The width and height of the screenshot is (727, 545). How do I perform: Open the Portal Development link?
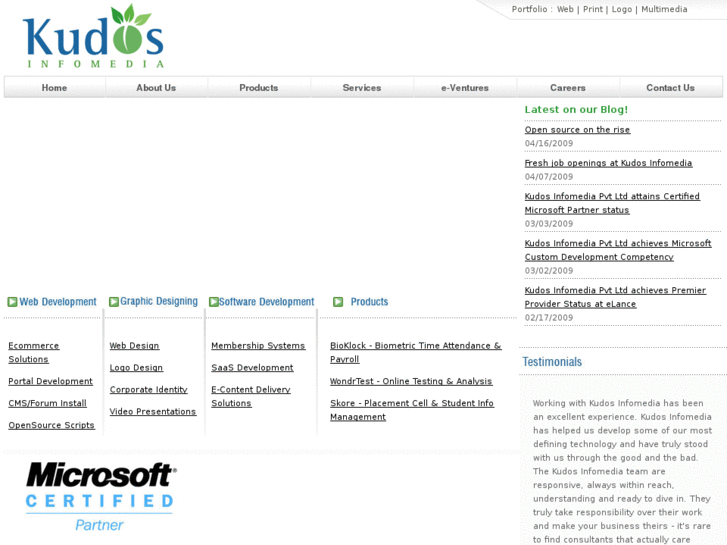click(51, 381)
